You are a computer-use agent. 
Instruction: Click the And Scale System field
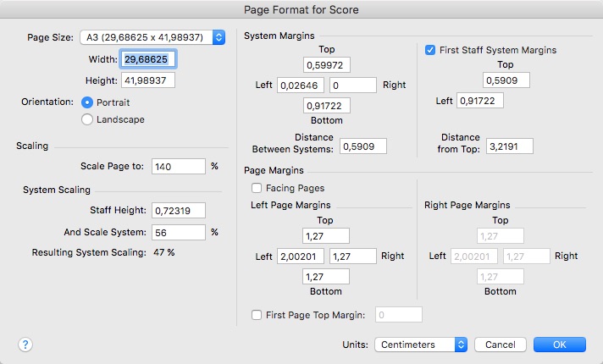[179, 232]
